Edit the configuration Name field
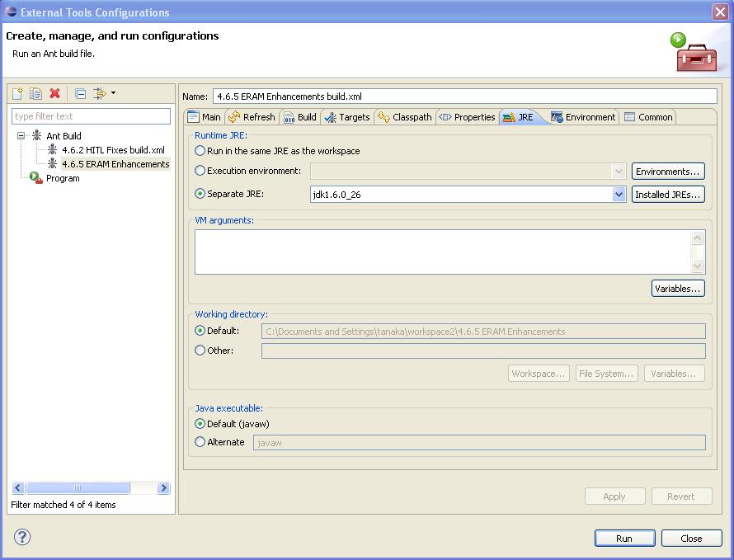This screenshot has height=560, width=734. point(465,96)
